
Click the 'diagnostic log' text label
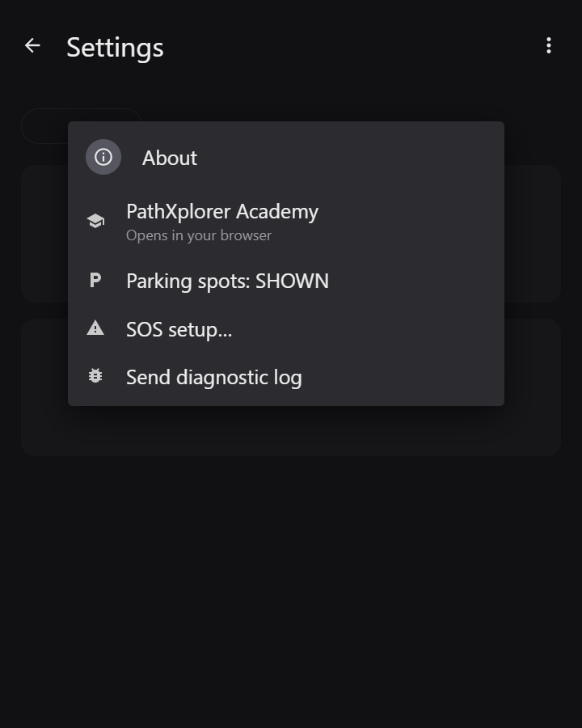tap(239, 378)
